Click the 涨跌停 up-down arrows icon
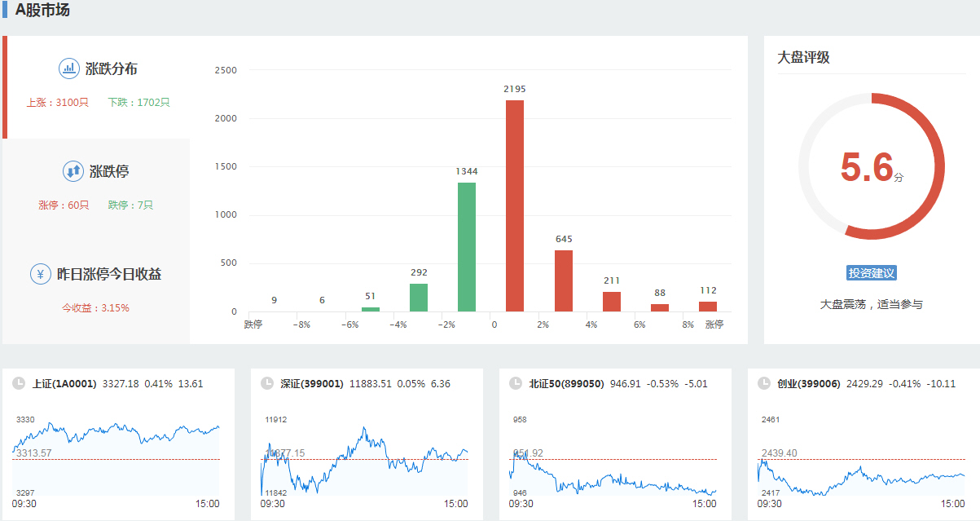The image size is (980, 521). pos(73,171)
